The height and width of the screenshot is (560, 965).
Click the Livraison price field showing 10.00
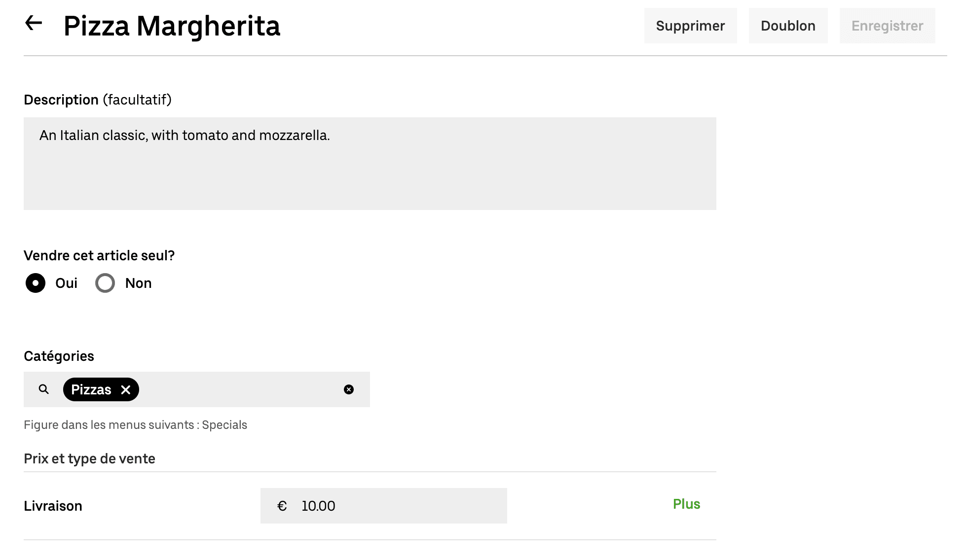pos(395,506)
